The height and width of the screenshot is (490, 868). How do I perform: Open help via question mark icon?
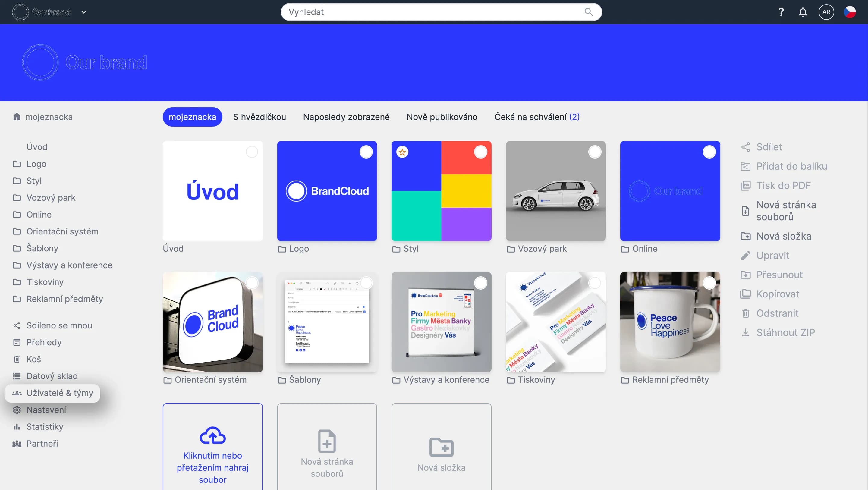pyautogui.click(x=781, y=12)
